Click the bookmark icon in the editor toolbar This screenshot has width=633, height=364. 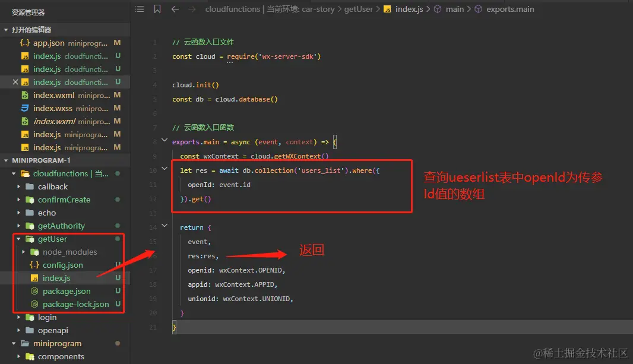(x=157, y=9)
